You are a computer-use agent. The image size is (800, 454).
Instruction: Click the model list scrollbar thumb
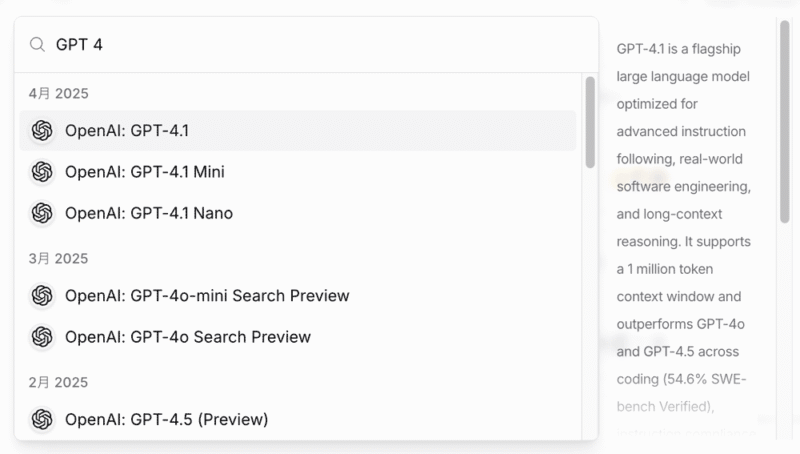[590, 122]
